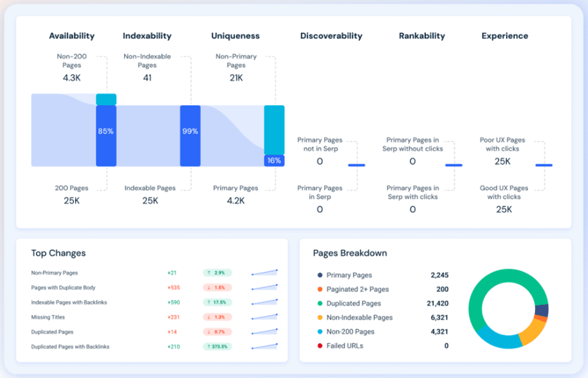Click the +231 change value
The height and width of the screenshot is (378, 588).
click(174, 317)
